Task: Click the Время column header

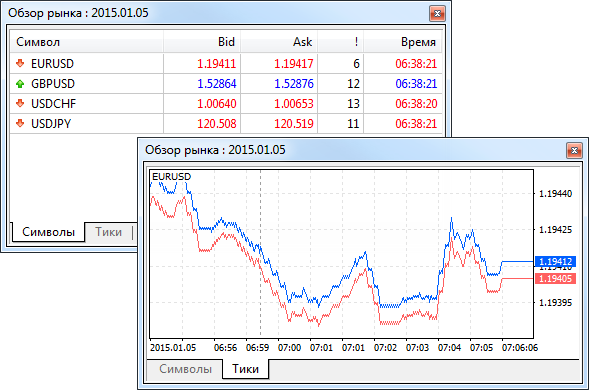Action: point(403,42)
